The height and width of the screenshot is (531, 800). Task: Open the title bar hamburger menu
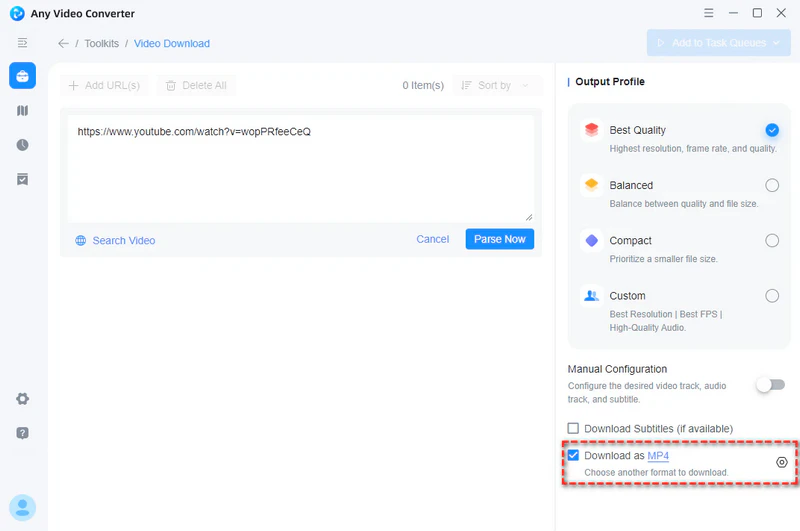pos(710,13)
